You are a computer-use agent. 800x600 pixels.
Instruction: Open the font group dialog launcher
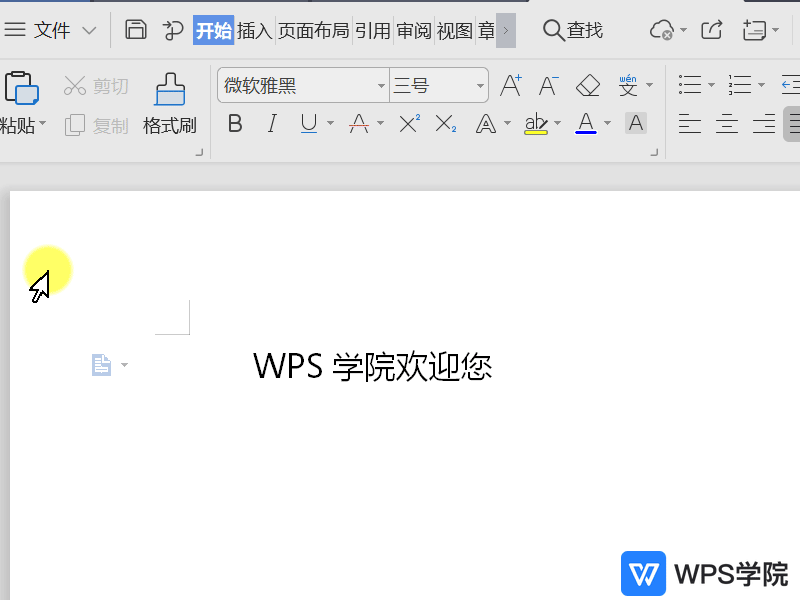tap(654, 152)
